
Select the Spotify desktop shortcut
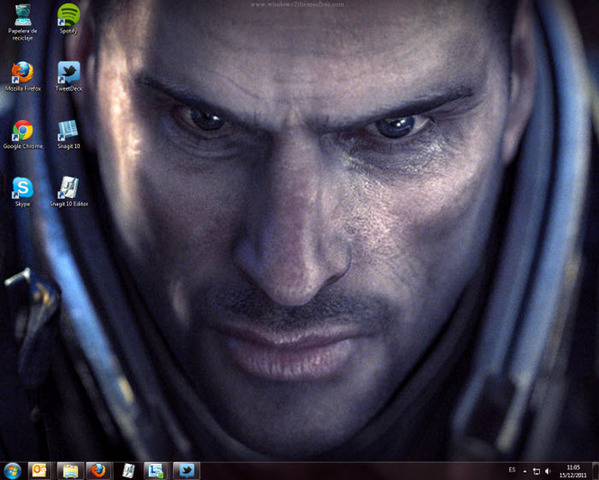[68, 18]
